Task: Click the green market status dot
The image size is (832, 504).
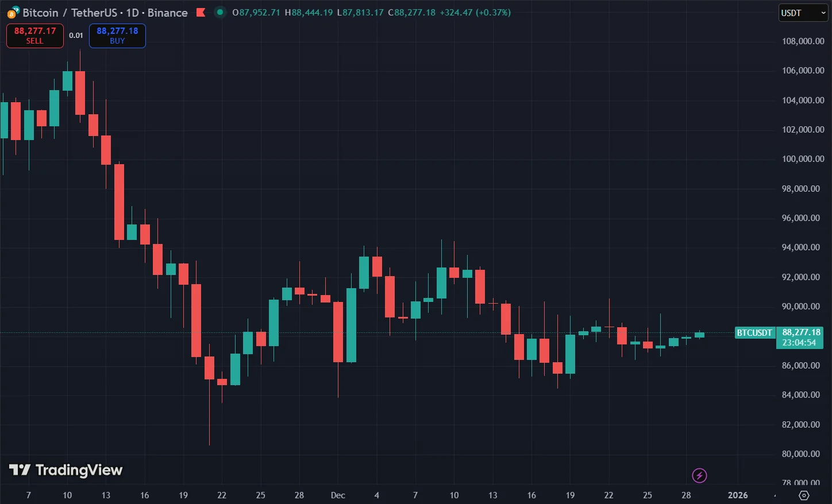Action: point(219,12)
